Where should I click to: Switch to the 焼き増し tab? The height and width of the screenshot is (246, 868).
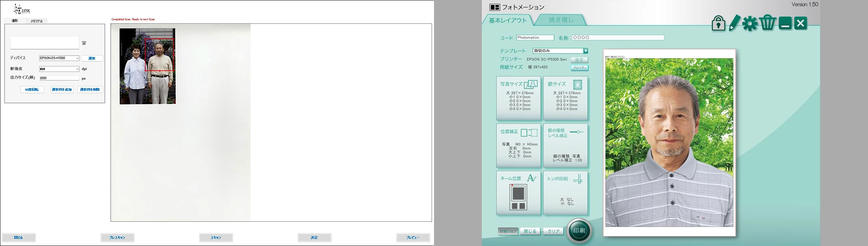coord(561,20)
